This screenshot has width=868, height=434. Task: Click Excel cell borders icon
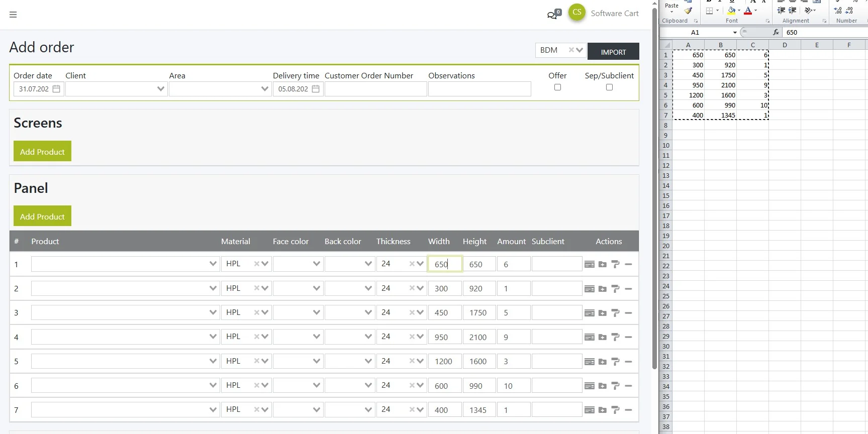coord(709,10)
